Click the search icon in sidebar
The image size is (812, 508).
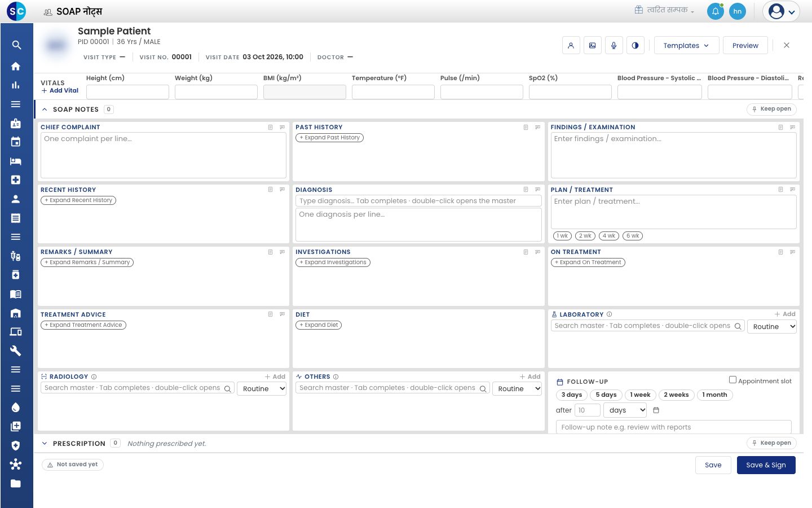16,45
